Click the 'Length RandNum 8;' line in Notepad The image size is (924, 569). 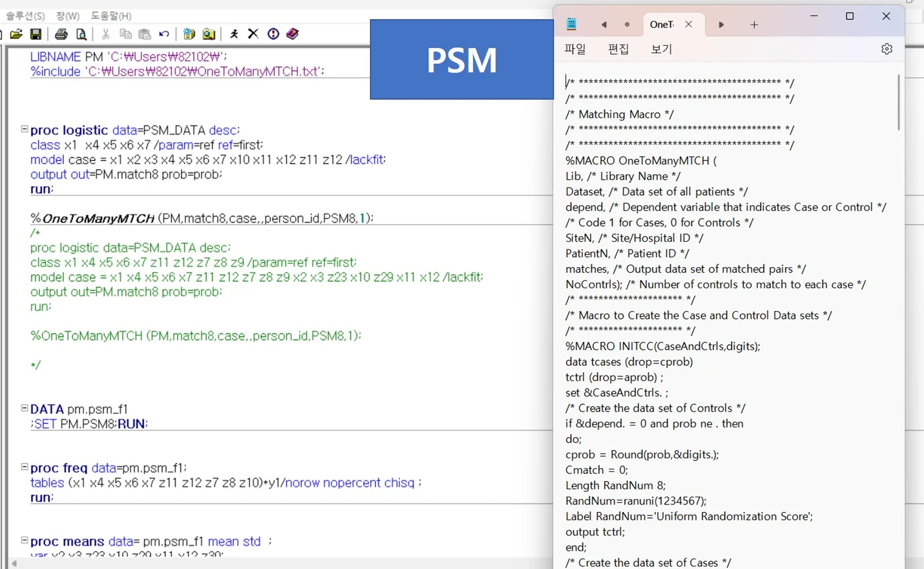point(615,486)
